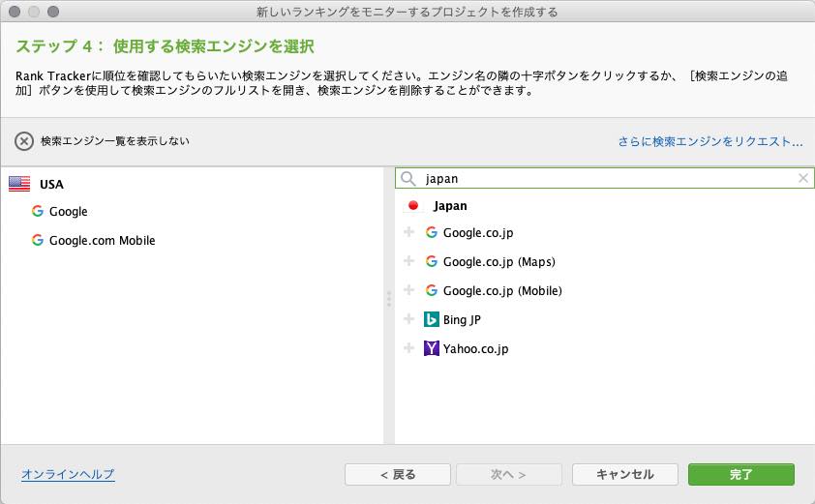Add Google.co.jp (Maps) using its plus icon

(408, 262)
